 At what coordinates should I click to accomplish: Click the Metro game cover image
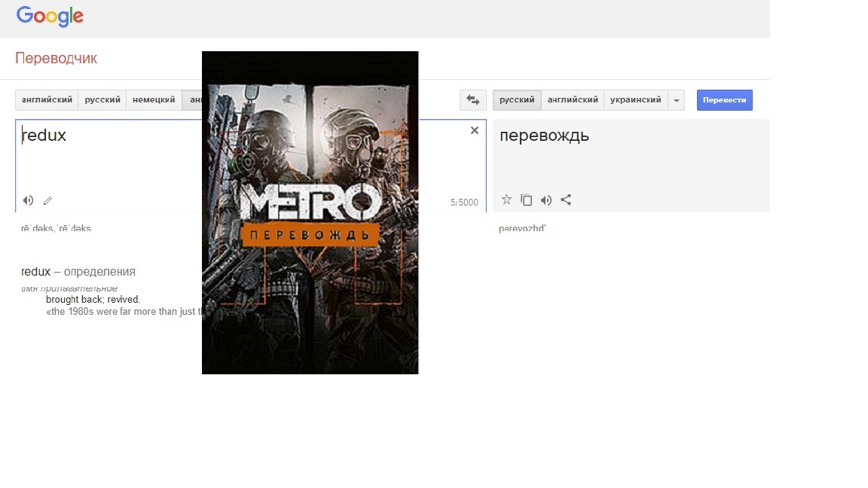(310, 212)
